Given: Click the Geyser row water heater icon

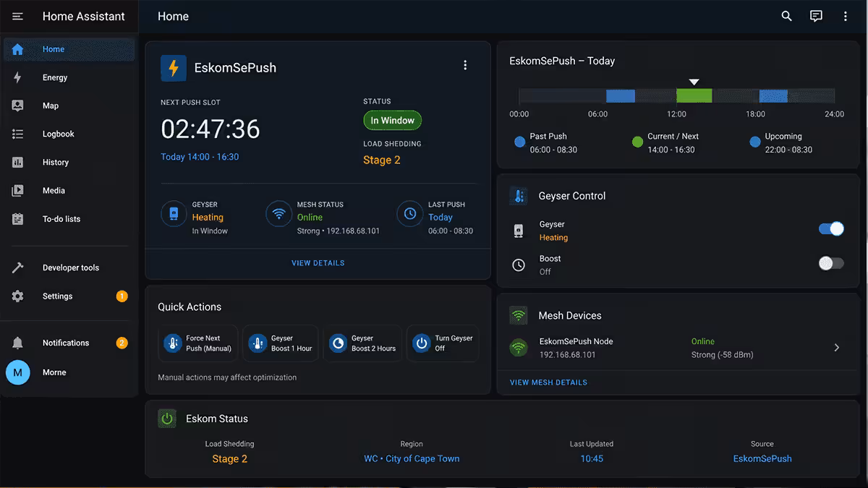Looking at the screenshot, I should click(518, 231).
